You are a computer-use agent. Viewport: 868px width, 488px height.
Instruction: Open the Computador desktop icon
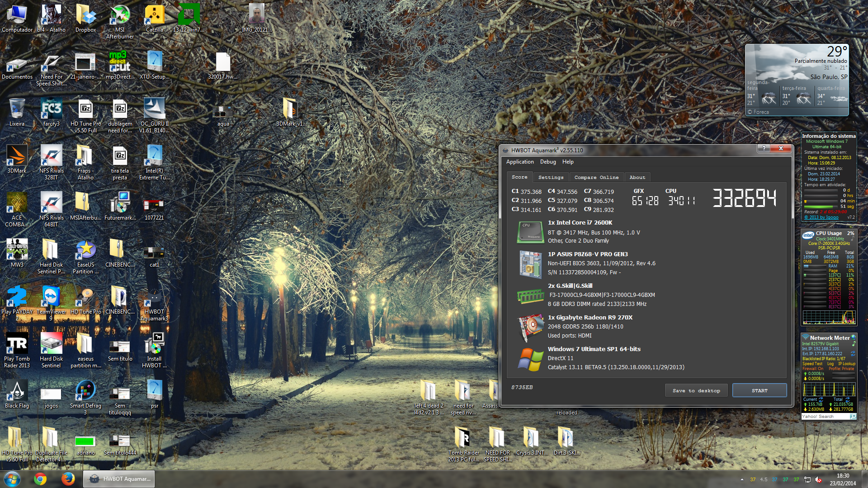pyautogui.click(x=17, y=19)
